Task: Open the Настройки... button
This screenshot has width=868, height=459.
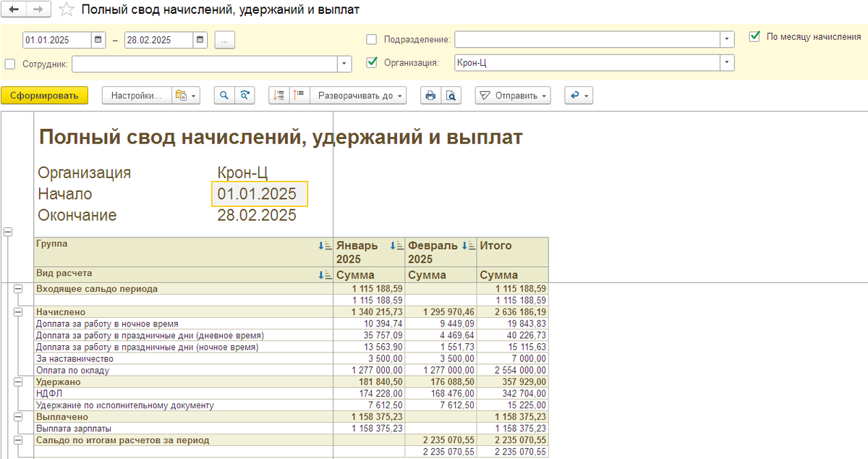Action: click(137, 95)
